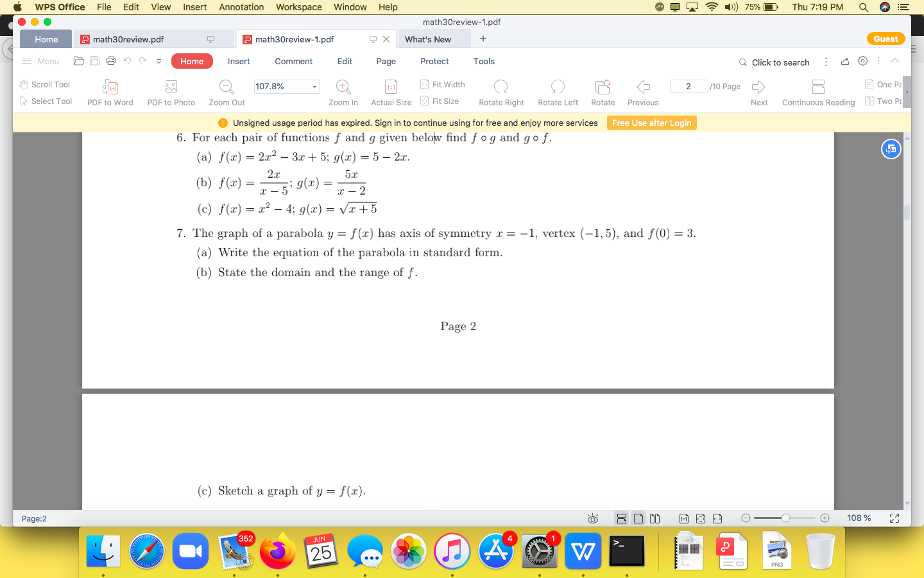Enable Fit Width page view

442,84
